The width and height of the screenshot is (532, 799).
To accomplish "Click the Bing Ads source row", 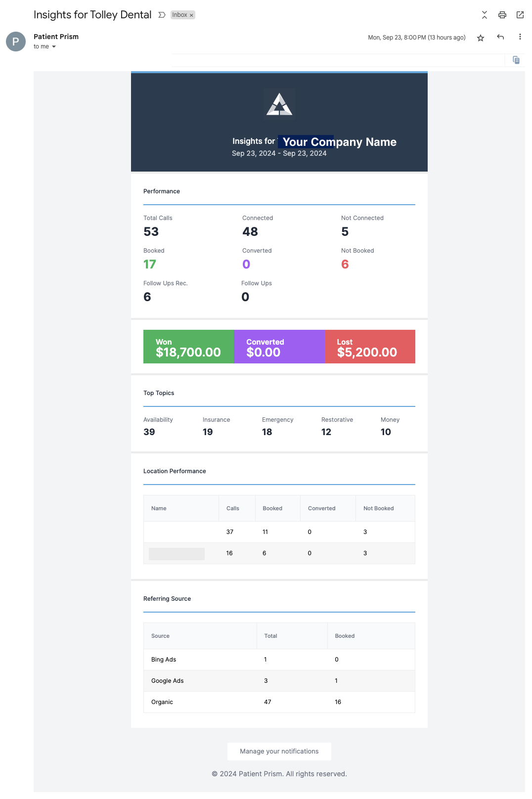I will pyautogui.click(x=279, y=660).
